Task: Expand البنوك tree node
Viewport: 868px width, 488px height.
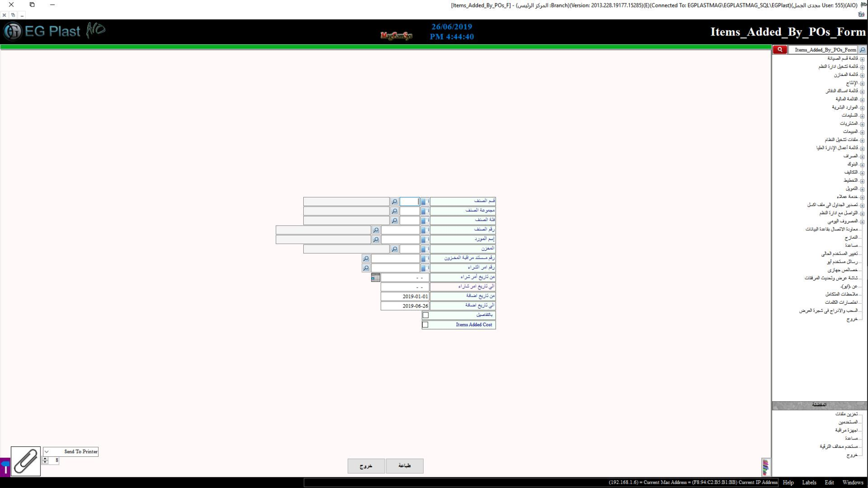Action: click(862, 165)
